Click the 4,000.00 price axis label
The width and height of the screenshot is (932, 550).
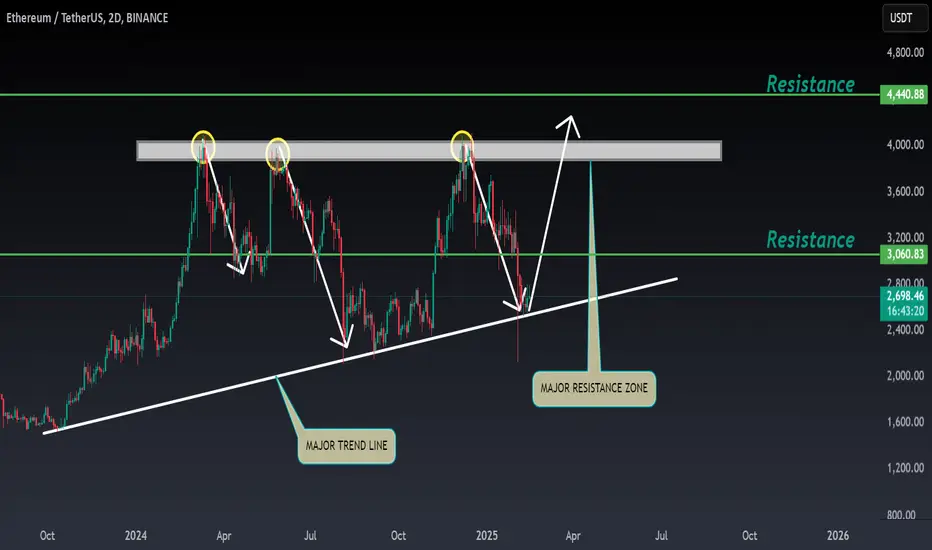click(x=905, y=144)
